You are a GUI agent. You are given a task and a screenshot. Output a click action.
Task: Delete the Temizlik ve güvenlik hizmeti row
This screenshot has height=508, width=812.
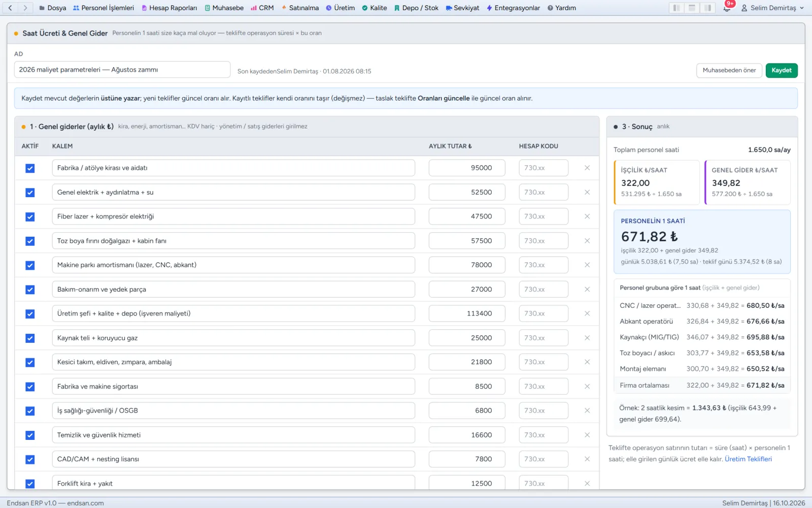[x=587, y=435]
